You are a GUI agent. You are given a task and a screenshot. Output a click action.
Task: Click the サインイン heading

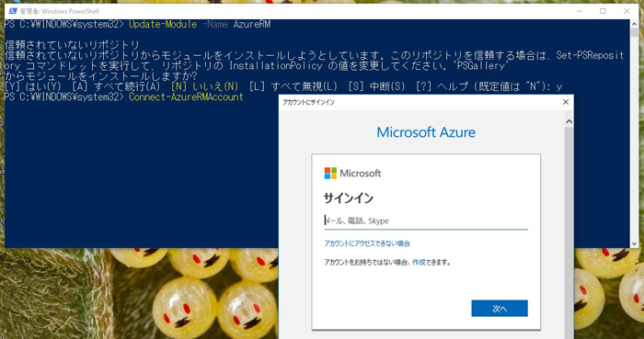(349, 198)
